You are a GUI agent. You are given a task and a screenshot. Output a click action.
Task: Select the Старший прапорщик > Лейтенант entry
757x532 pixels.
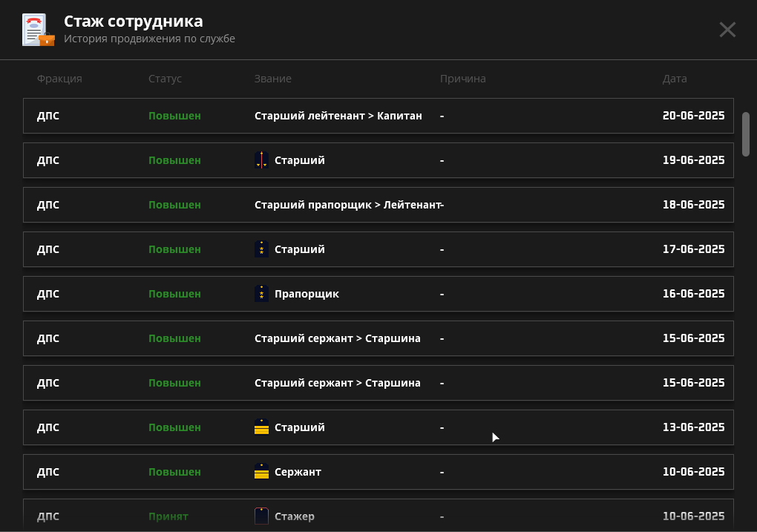coord(347,205)
